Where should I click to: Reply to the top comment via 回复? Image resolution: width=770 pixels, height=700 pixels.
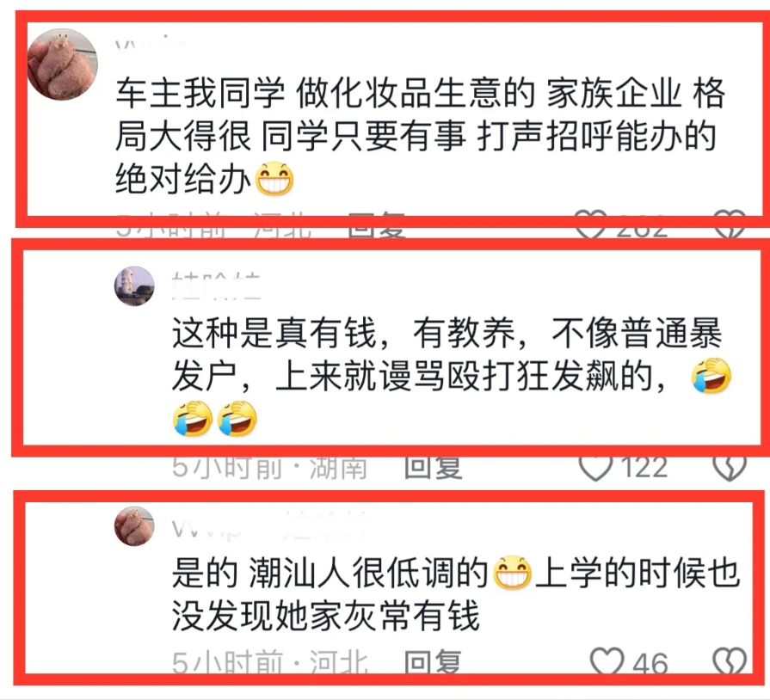click(x=376, y=226)
